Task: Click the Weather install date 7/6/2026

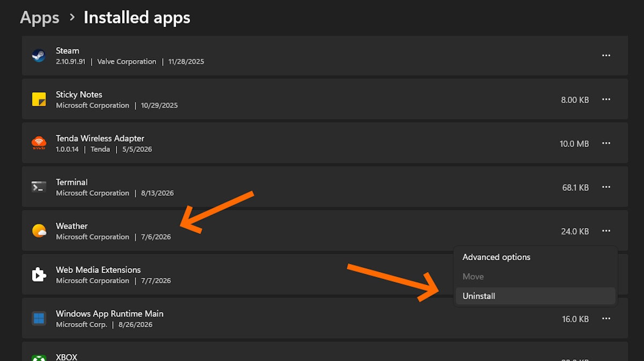Action: coord(156,237)
